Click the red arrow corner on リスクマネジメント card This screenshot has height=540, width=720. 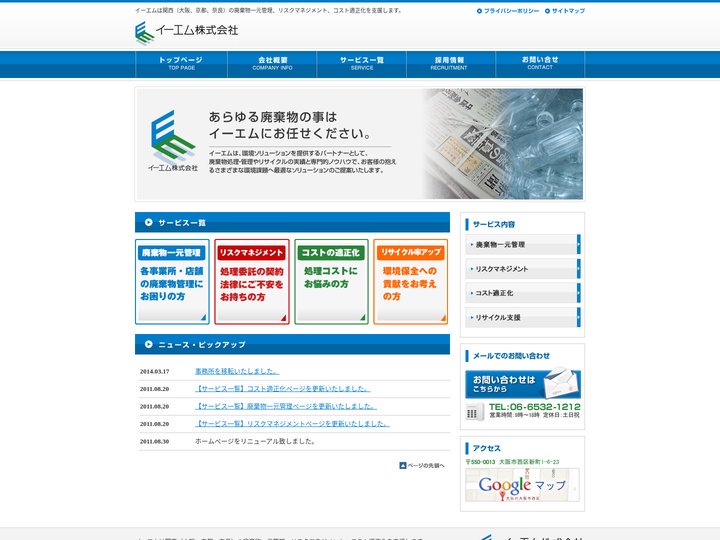283,317
